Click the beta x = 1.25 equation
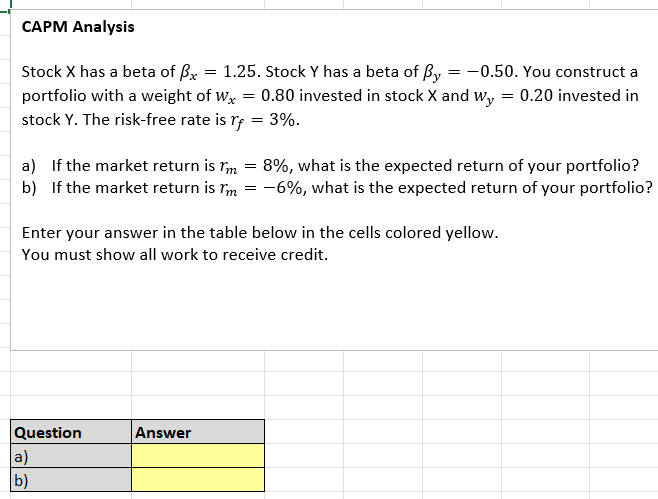The height and width of the screenshot is (499, 658). [x=220, y=73]
